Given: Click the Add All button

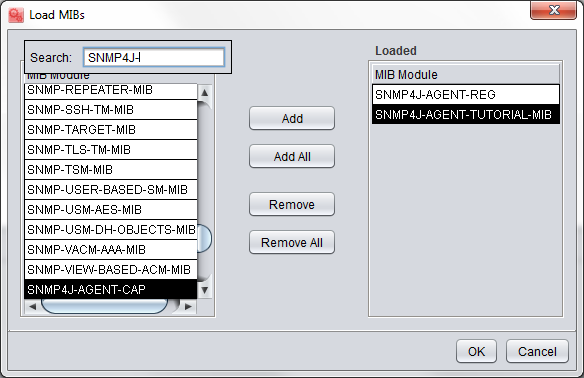Looking at the screenshot, I should coord(292,156).
